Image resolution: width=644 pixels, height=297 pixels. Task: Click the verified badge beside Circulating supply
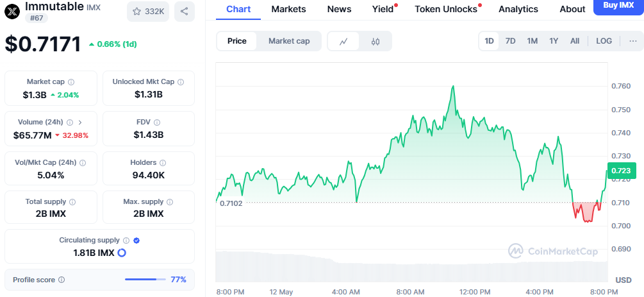[x=136, y=241]
